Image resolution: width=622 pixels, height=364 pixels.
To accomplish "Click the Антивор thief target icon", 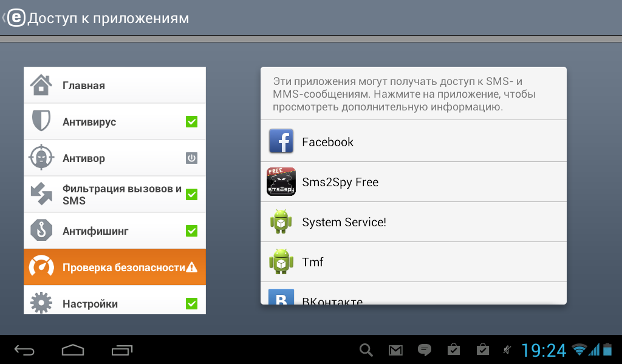I will pos(41,158).
